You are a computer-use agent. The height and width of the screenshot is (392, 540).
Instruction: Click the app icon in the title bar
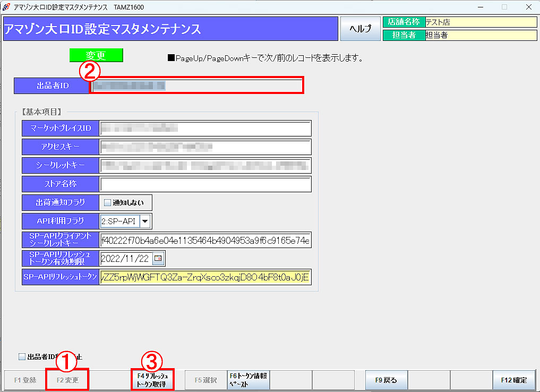click(6, 7)
